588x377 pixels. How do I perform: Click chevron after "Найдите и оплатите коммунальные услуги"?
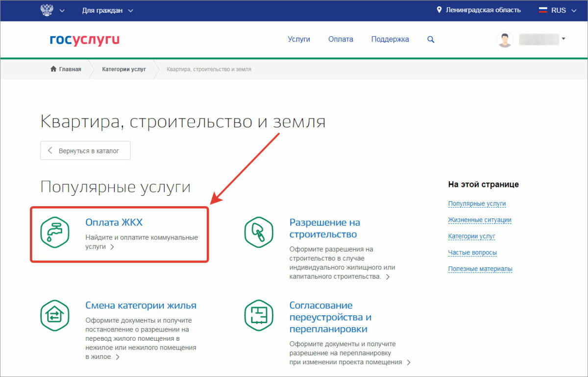tap(112, 247)
